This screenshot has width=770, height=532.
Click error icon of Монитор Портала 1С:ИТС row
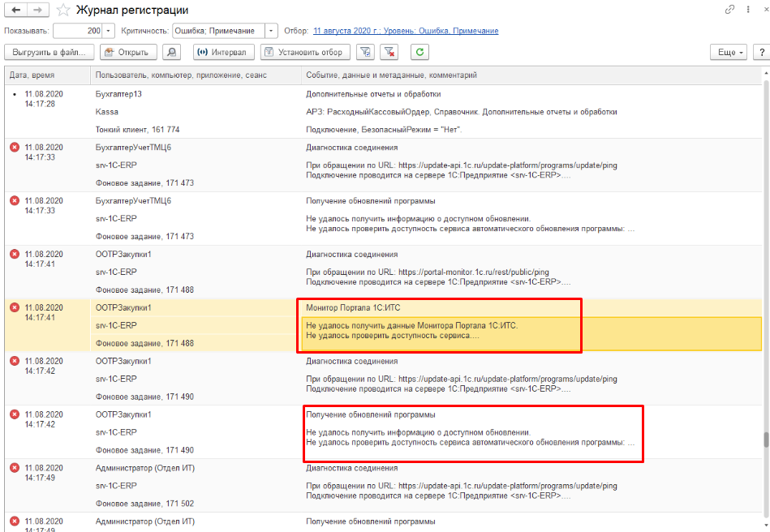click(x=15, y=307)
